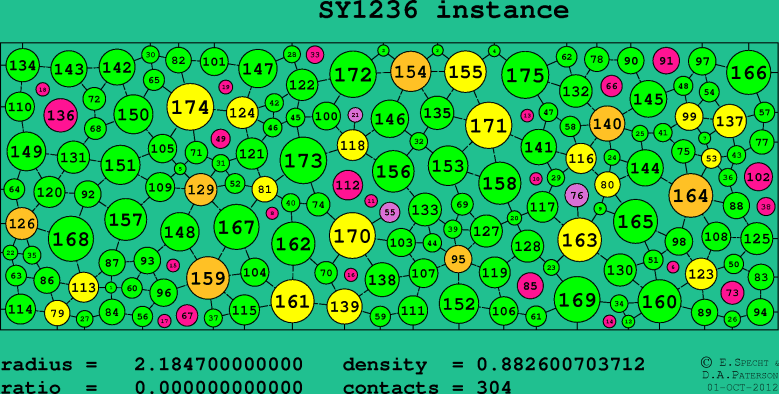Click the green circle numbered 150
This screenshot has height=394, width=779.
133,115
